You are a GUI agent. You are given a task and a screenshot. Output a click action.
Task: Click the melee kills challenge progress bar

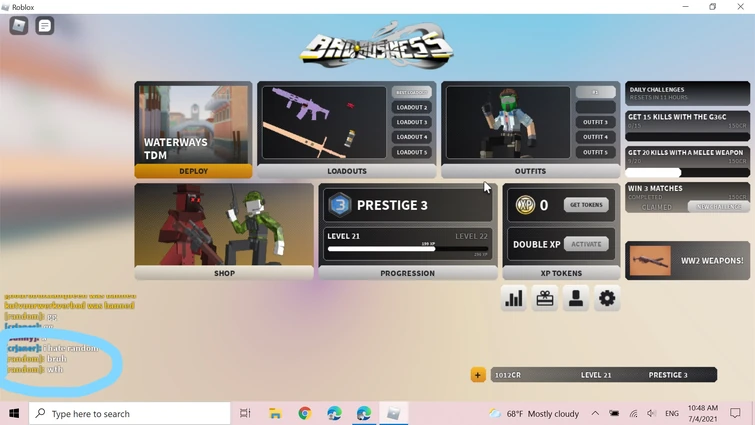pyautogui.click(x=687, y=172)
